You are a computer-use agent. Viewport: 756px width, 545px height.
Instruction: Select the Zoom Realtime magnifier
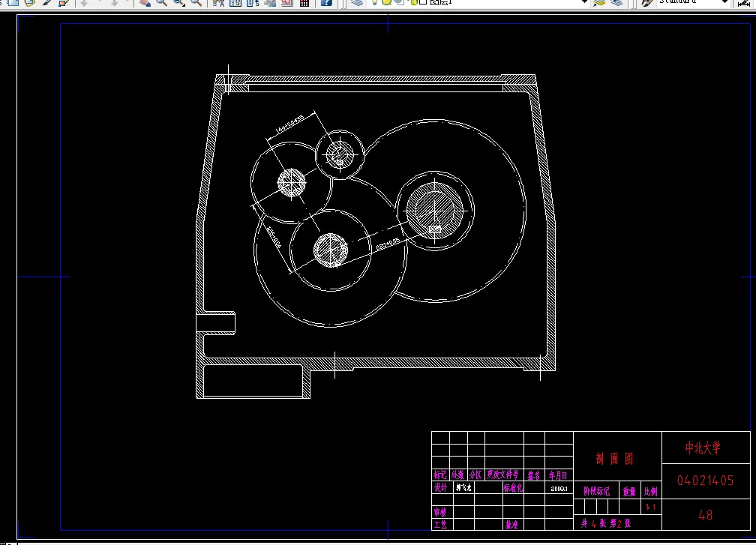(161, 2)
